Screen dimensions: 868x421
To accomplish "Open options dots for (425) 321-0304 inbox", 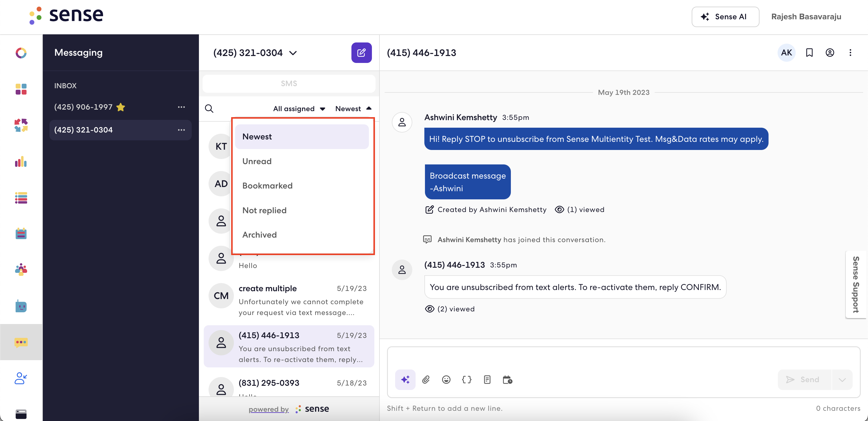I will [x=181, y=130].
